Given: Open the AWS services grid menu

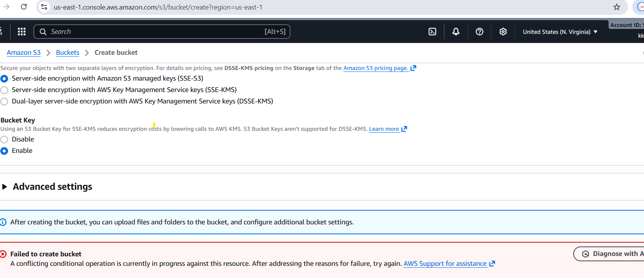Looking at the screenshot, I should click(x=22, y=32).
